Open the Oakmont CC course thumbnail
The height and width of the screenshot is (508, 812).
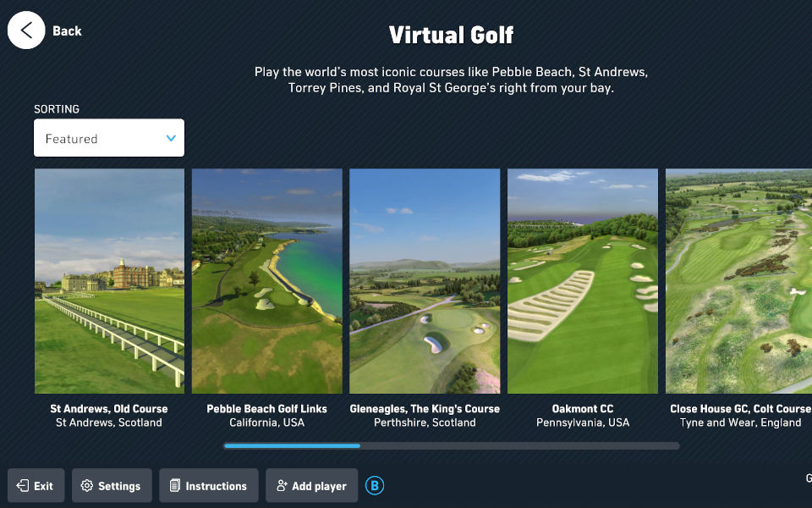tap(583, 281)
